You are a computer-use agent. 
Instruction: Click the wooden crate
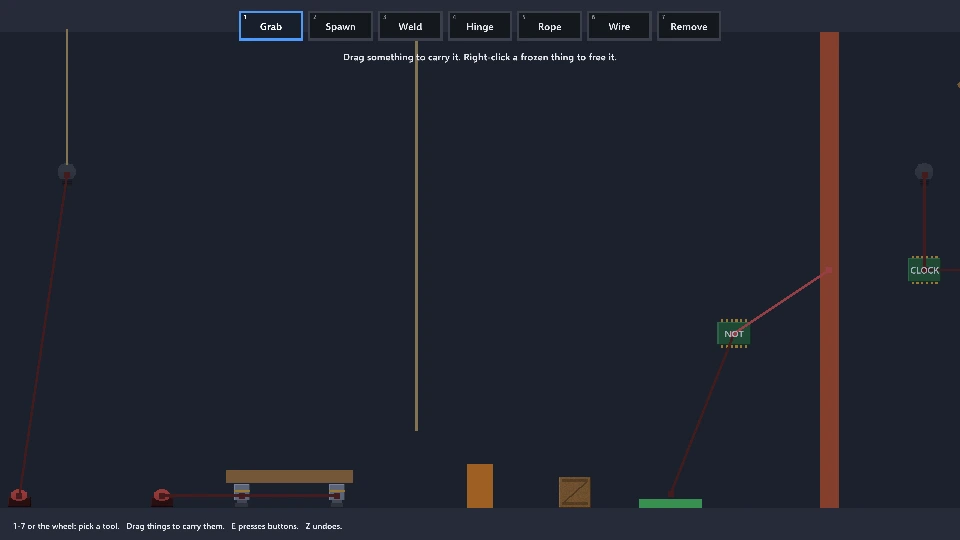coord(574,492)
